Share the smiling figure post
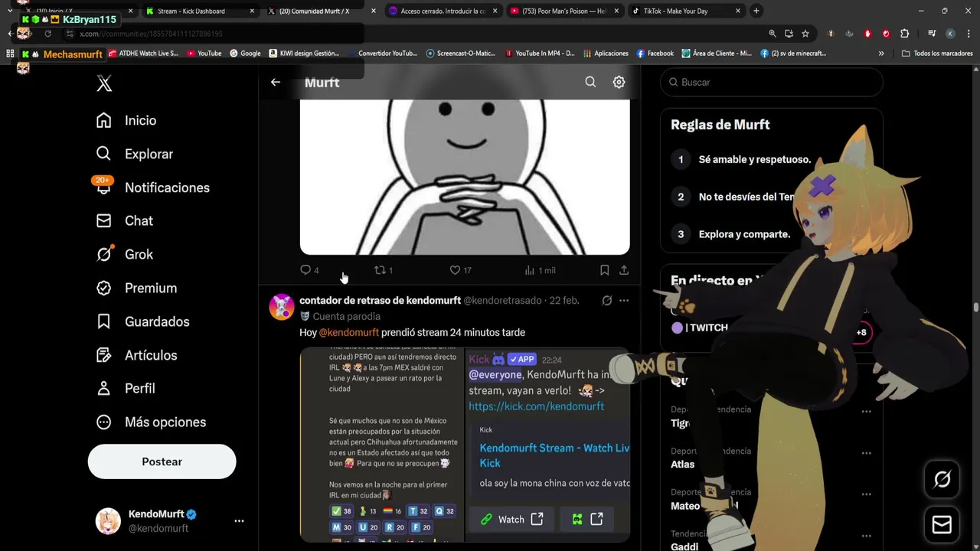 [x=624, y=270]
